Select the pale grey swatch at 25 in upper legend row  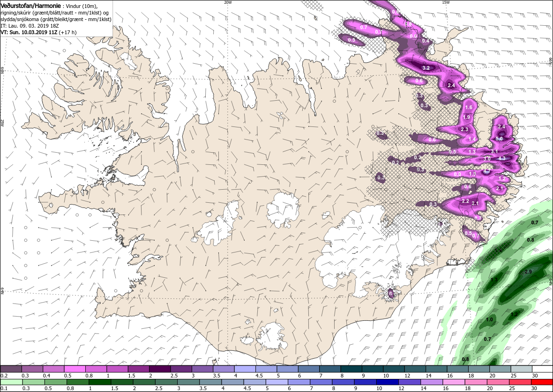[521, 369]
